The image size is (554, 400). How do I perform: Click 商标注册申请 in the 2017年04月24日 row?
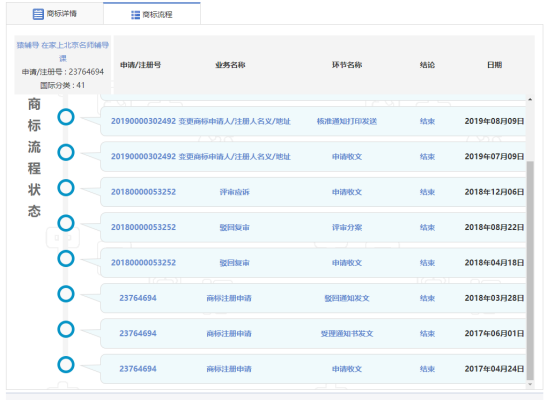pos(229,369)
